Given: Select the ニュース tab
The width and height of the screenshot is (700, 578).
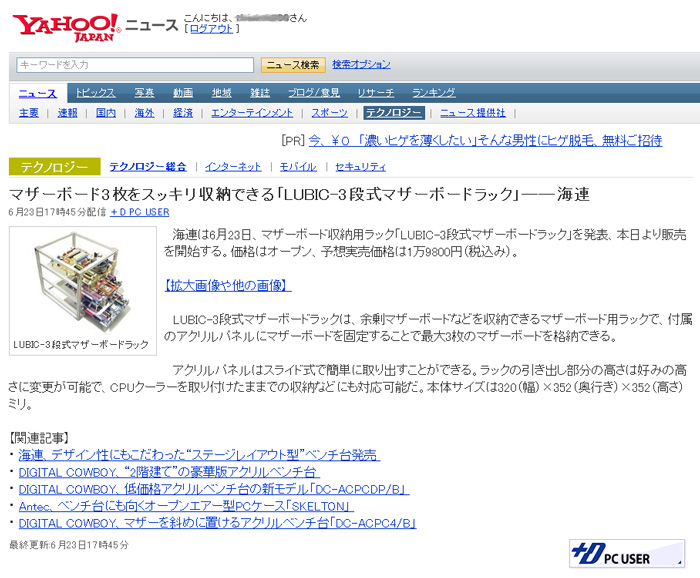Looking at the screenshot, I should click(x=38, y=93).
